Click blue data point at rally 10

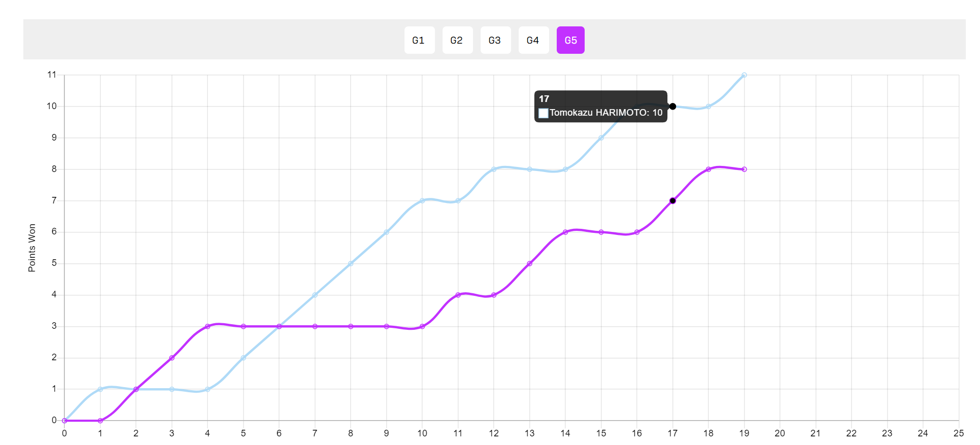422,201
